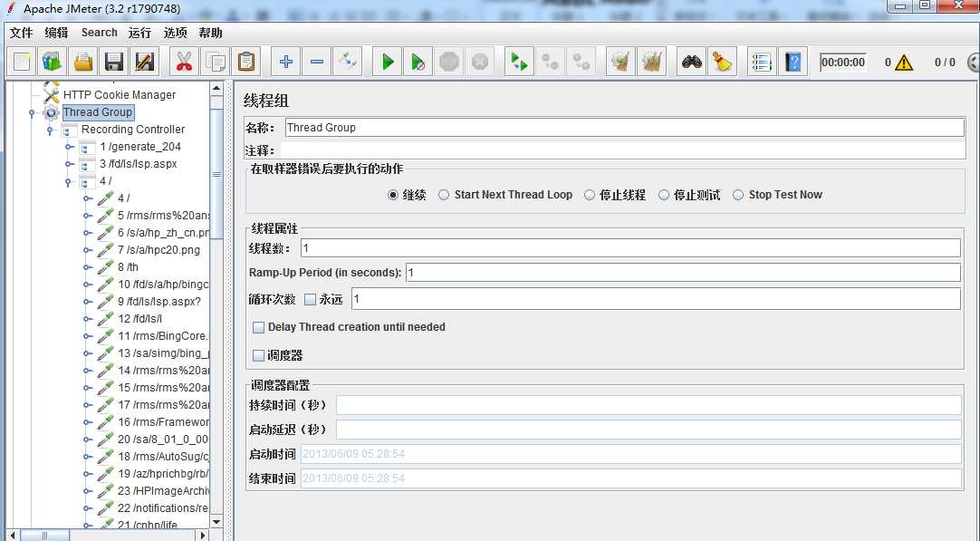Screen dimensions: 980x541
Task: Select Start Next Thread Loop radio option
Action: click(x=443, y=195)
